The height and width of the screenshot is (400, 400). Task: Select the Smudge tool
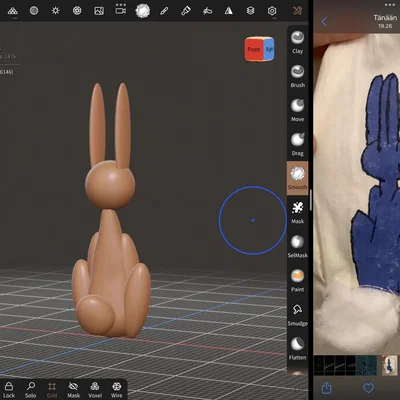click(297, 315)
